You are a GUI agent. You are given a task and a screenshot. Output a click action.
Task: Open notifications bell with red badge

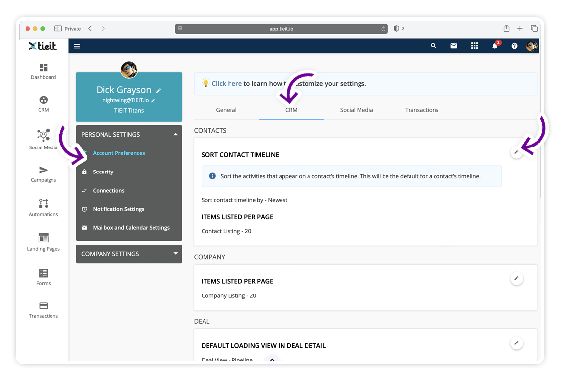point(495,45)
